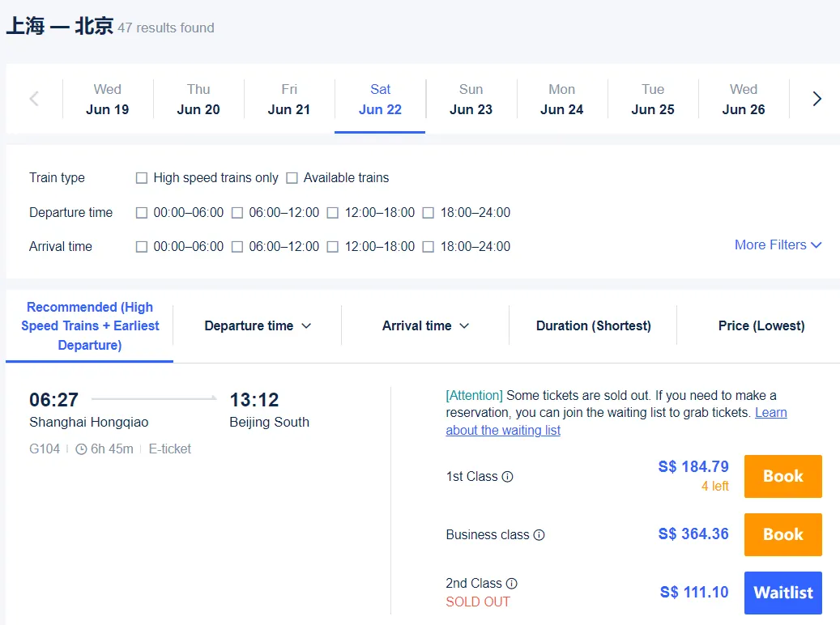Screen dimensions: 840x625
Task: Switch to Price (Lowest) sorting
Action: click(x=761, y=325)
